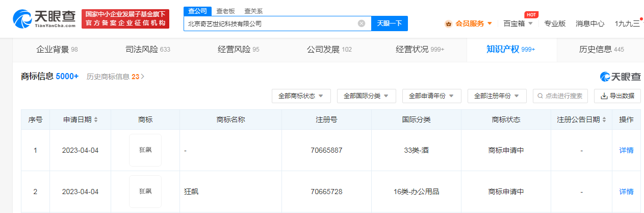Click the 天眼一下 search button

tap(390, 23)
